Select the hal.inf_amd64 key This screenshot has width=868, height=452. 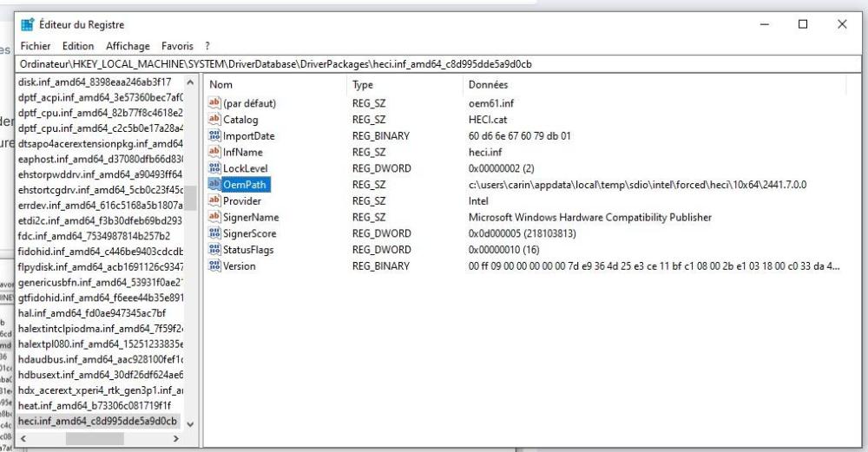(x=92, y=313)
